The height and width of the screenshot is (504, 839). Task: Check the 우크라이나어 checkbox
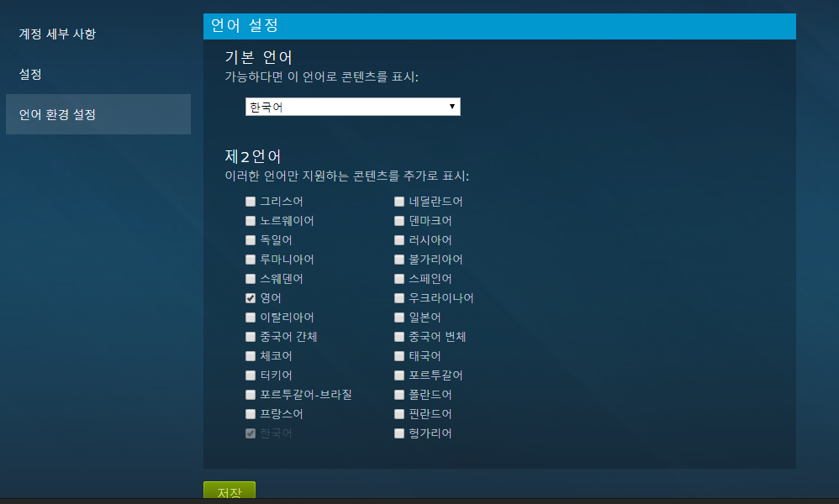point(399,298)
